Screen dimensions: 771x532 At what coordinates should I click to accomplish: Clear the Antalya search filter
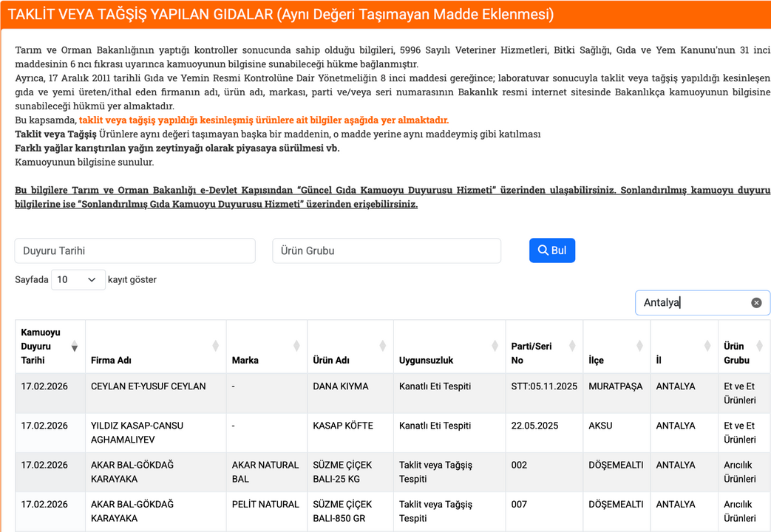point(756,302)
